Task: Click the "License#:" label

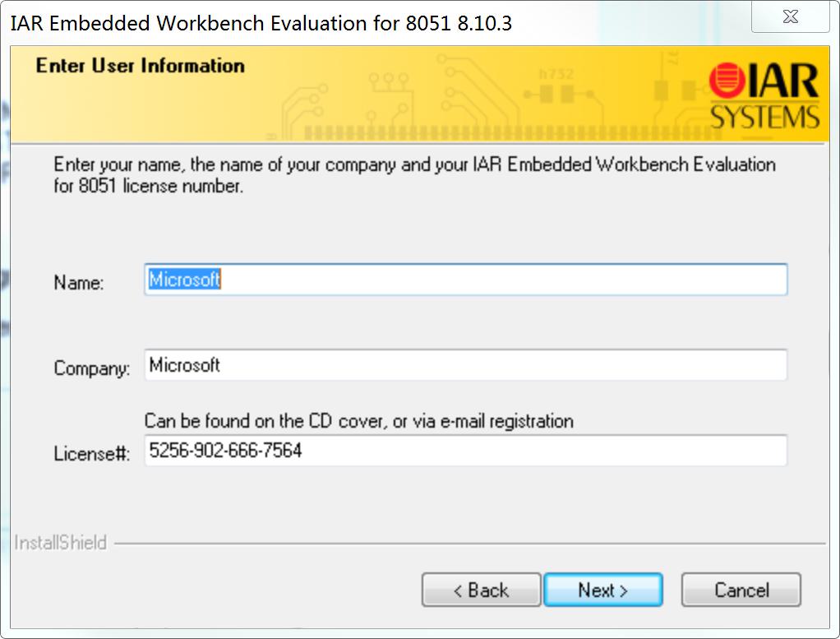Action: pyautogui.click(x=91, y=454)
